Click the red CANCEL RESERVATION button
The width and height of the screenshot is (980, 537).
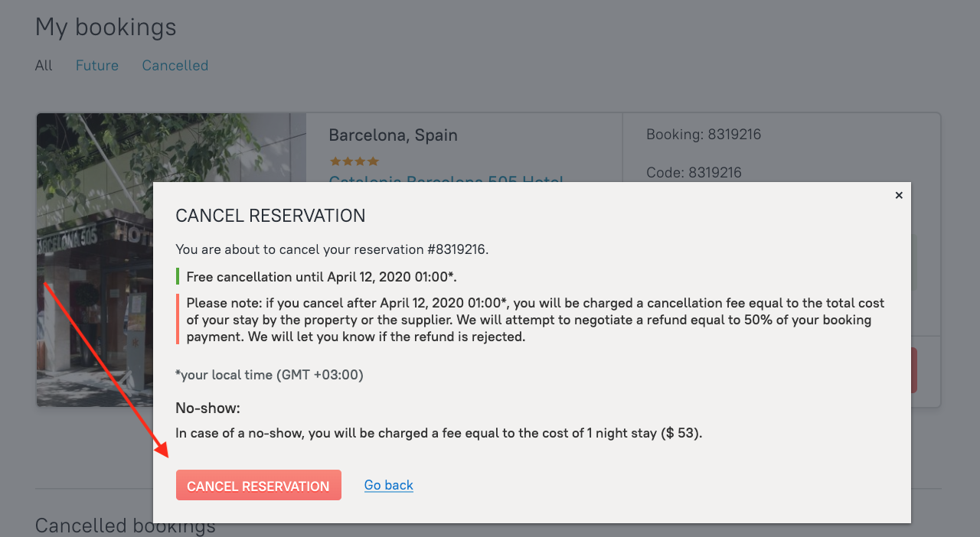click(x=258, y=485)
